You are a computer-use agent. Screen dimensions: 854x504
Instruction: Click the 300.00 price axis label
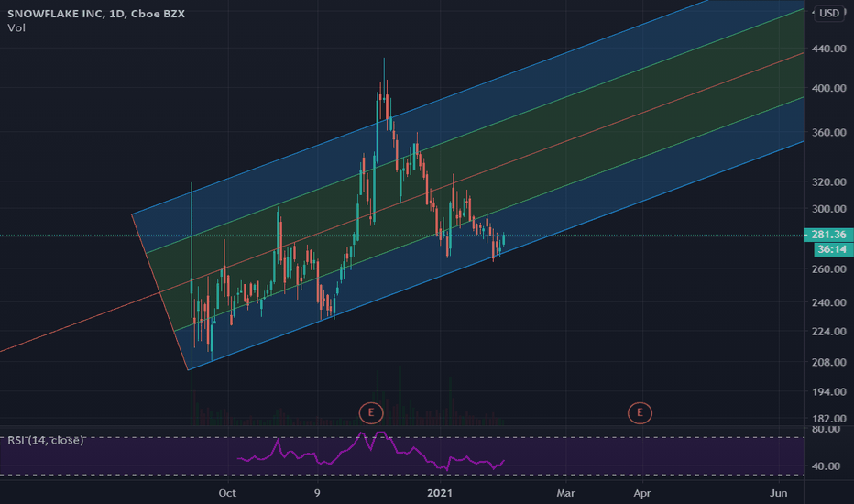[x=829, y=209]
